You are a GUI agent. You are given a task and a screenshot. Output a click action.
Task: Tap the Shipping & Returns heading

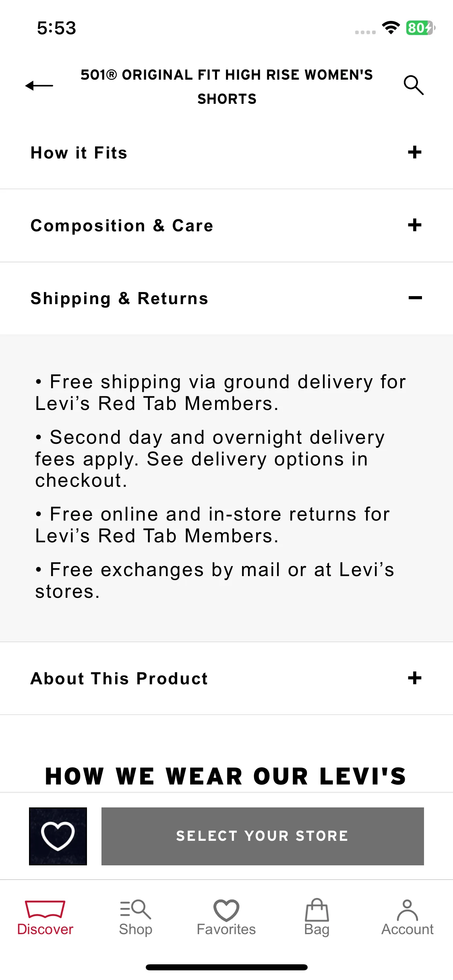[x=120, y=299]
